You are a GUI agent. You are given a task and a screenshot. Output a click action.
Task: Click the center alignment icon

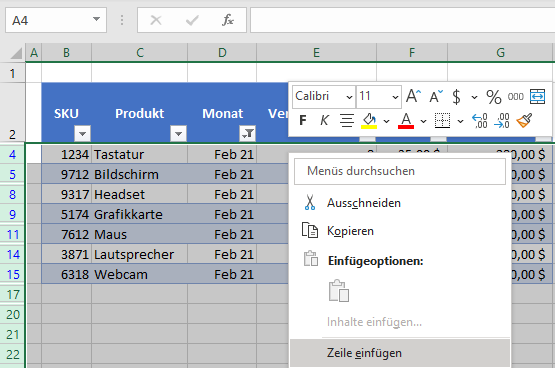coord(347,120)
